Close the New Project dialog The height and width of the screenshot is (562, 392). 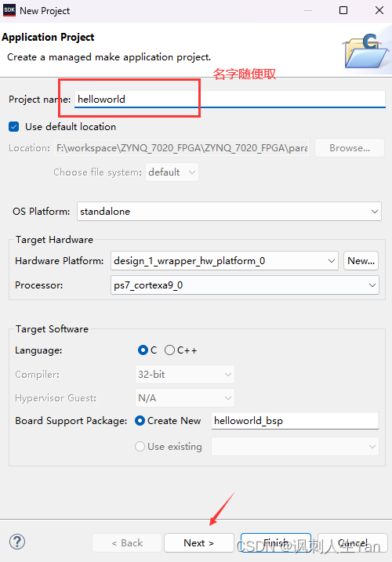coord(379,10)
